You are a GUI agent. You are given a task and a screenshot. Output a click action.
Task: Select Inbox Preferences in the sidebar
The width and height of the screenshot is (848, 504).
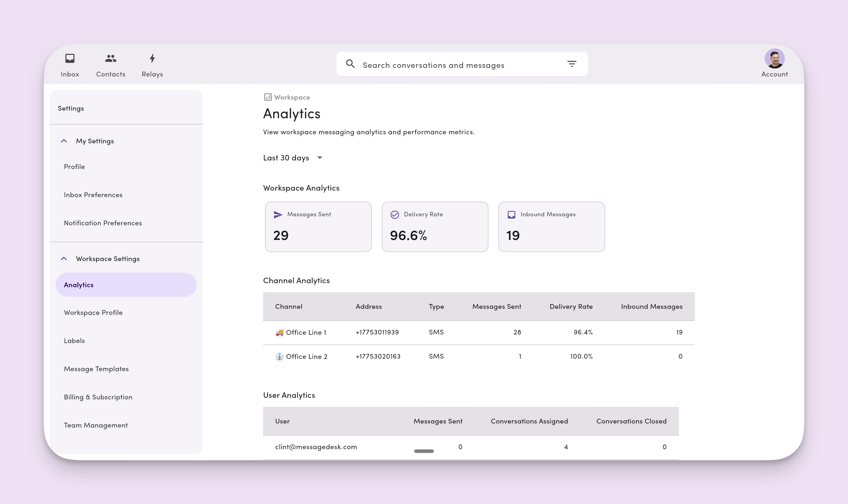coord(93,195)
